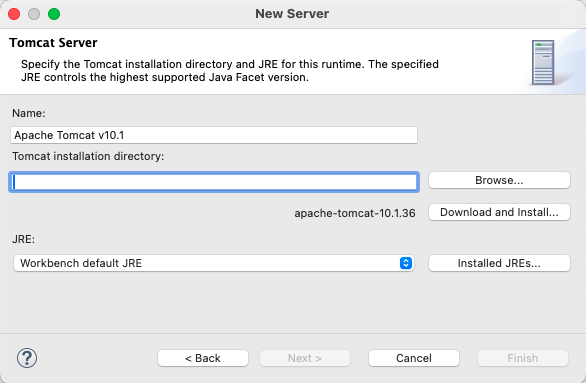This screenshot has height=383, width=586.
Task: Click the Finish button
Action: coord(522,358)
